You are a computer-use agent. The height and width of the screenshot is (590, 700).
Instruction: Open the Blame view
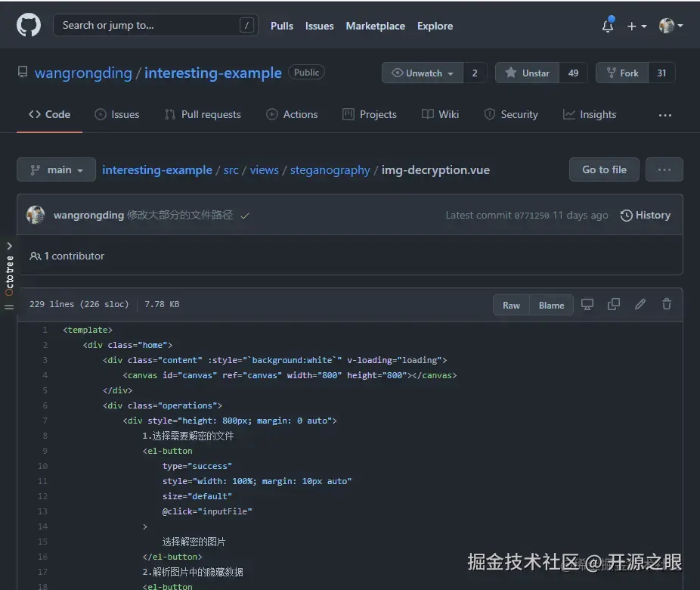pyautogui.click(x=551, y=305)
